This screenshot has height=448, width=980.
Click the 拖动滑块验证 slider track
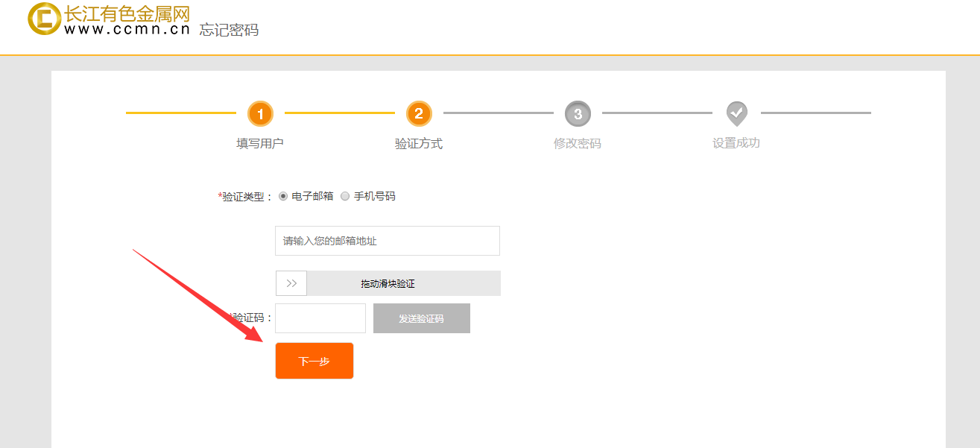(x=402, y=283)
